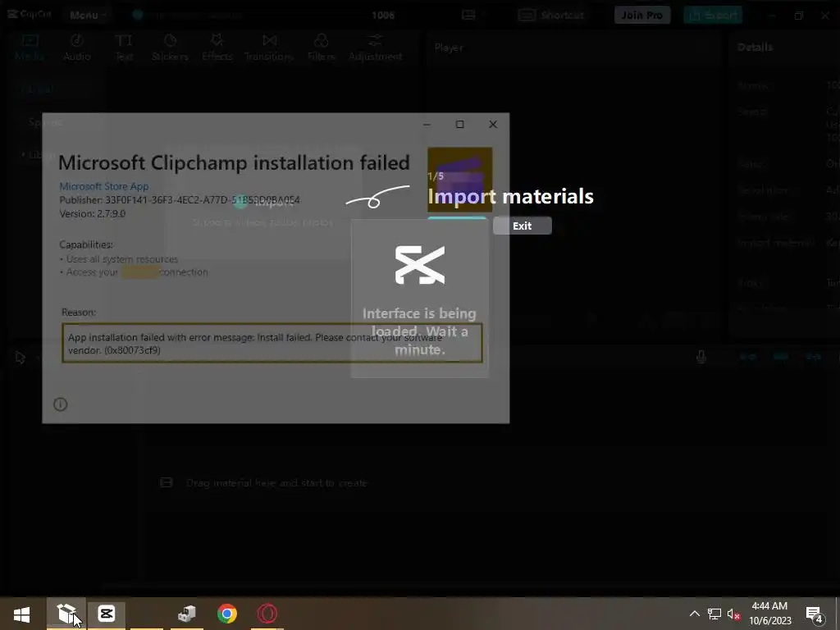Open Google Chrome from taskbar
The image size is (840, 630).
(227, 614)
